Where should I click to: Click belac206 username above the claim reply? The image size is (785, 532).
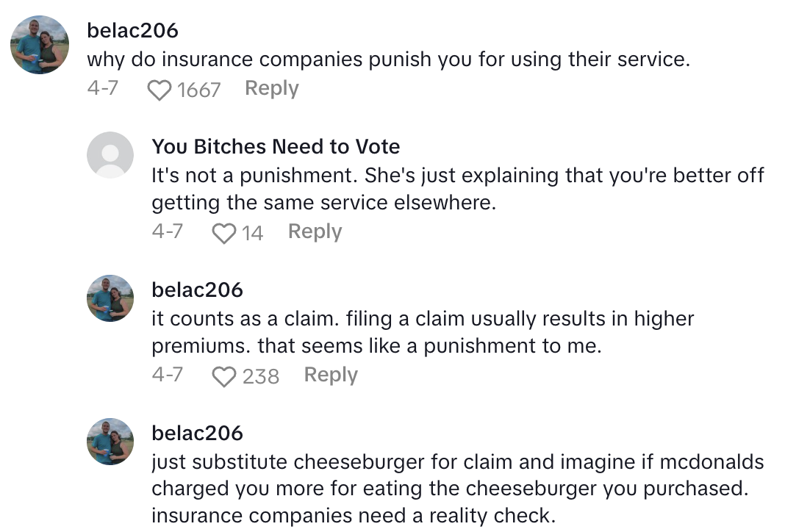click(x=197, y=290)
